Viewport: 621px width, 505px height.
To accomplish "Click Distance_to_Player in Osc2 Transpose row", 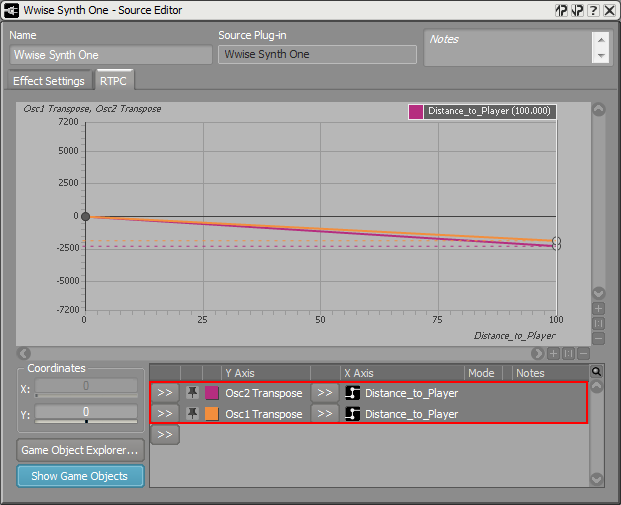I will click(411, 393).
